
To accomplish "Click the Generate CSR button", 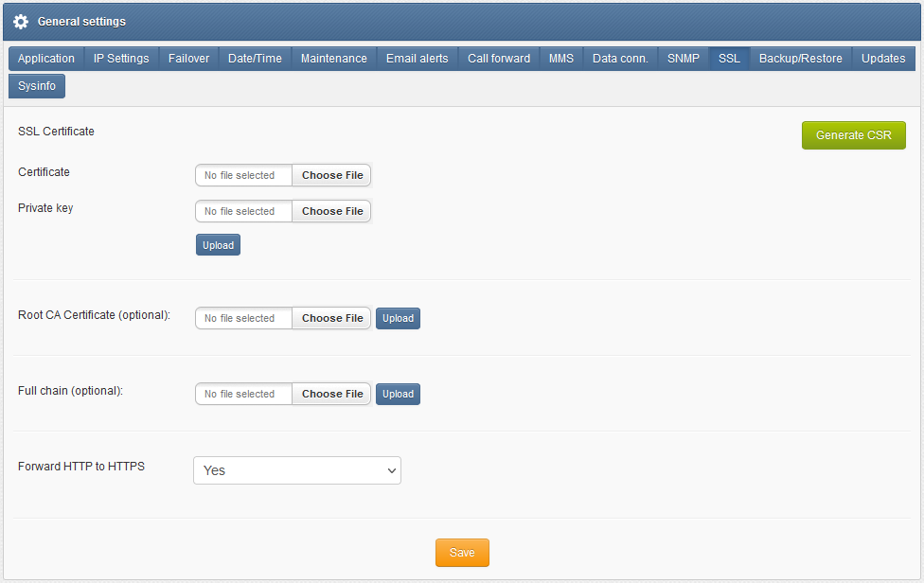I will [x=854, y=135].
